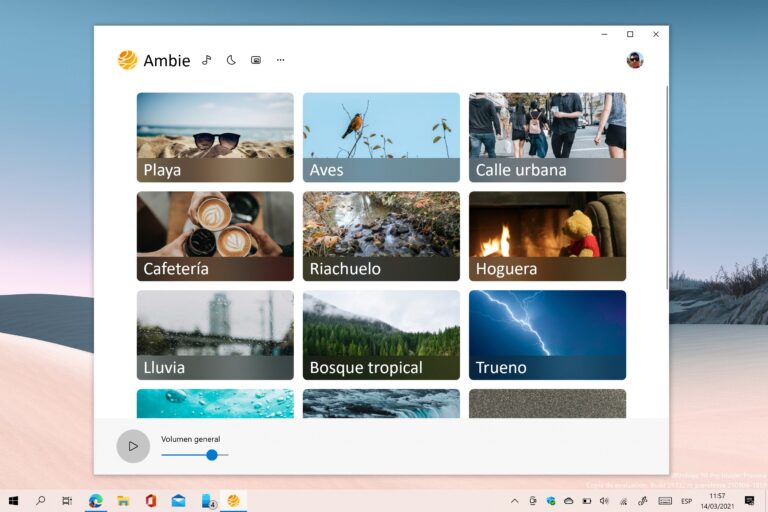Maximize the Ambie window
Screen dimensions: 768x512
coord(630,34)
